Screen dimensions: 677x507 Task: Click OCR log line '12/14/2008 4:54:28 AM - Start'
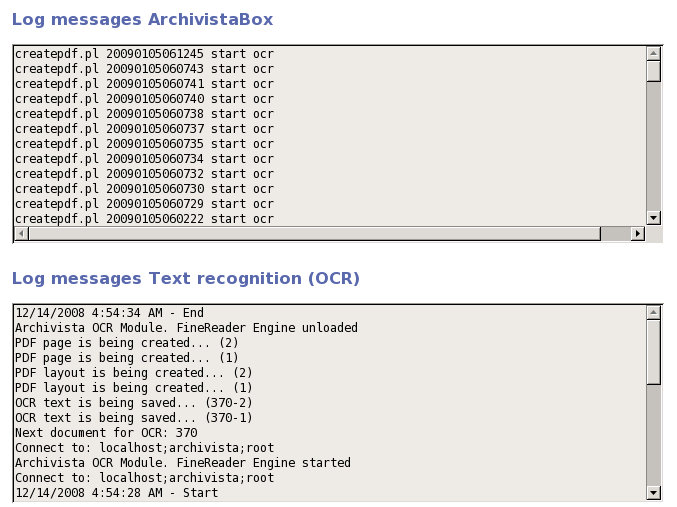(x=117, y=493)
